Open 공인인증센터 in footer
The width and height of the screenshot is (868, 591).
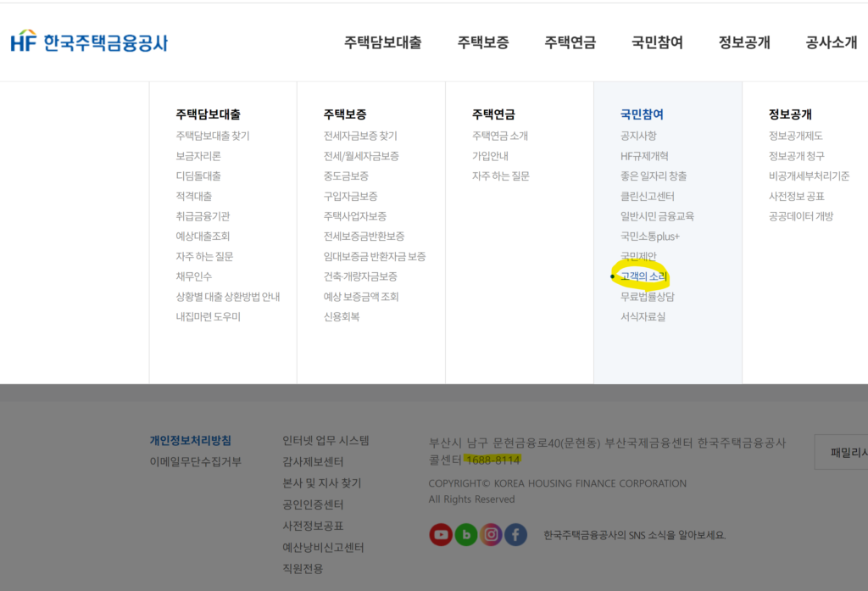[x=313, y=505]
